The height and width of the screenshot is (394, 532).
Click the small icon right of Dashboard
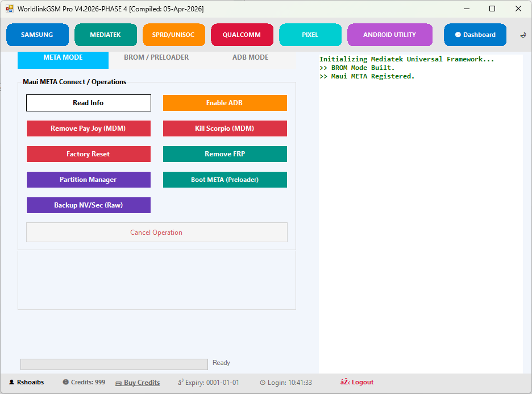[x=523, y=35]
